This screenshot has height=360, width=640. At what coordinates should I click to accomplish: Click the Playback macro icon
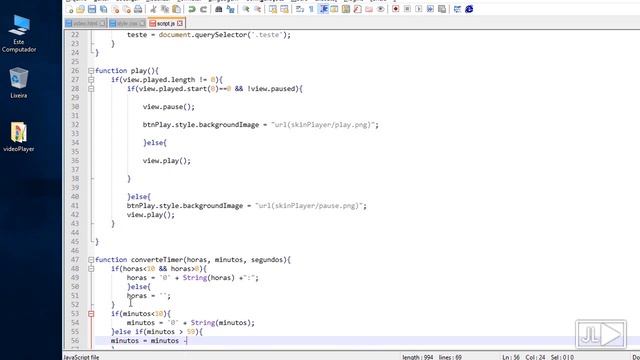tap(419, 9)
